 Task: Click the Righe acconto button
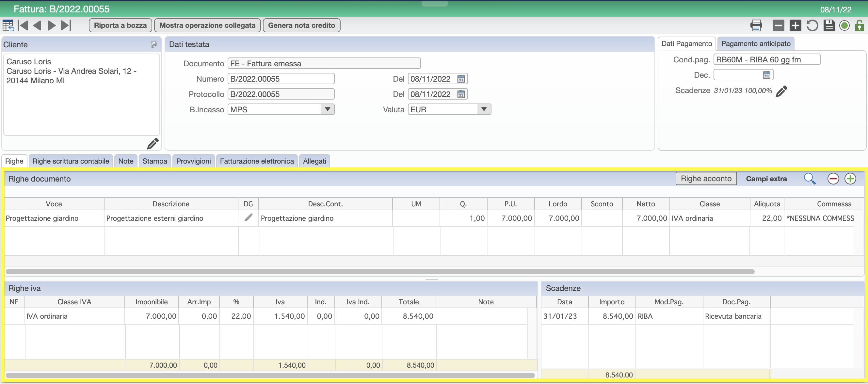point(706,179)
